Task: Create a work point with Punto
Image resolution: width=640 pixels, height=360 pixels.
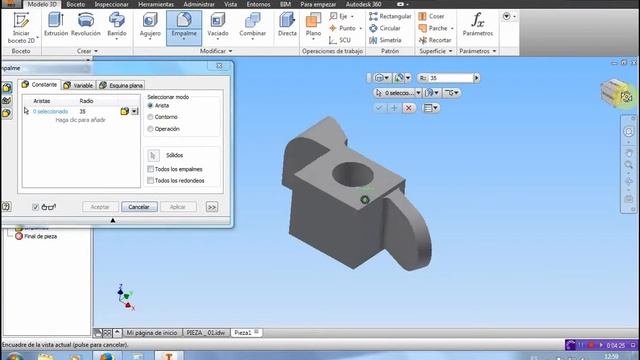Action: (345, 28)
